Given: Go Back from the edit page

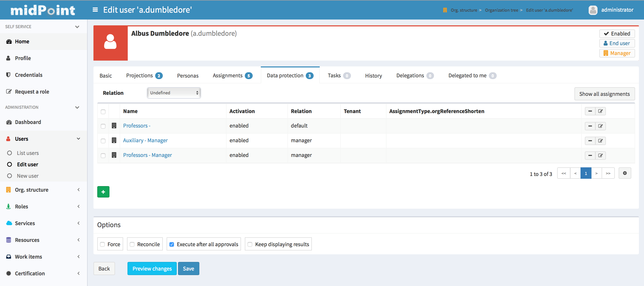Looking at the screenshot, I should point(104,269).
